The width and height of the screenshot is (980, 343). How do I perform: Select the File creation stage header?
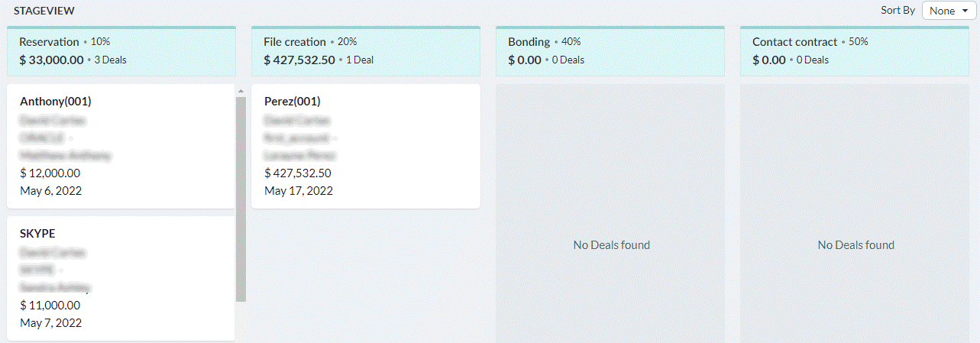pyautogui.click(x=366, y=51)
